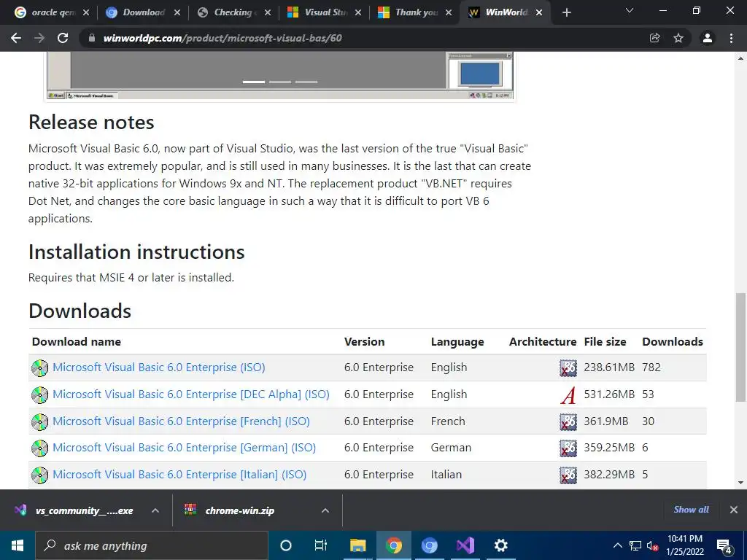This screenshot has width=747, height=560.
Task: Select the first screenshot carousel indicator
Action: [x=253, y=82]
